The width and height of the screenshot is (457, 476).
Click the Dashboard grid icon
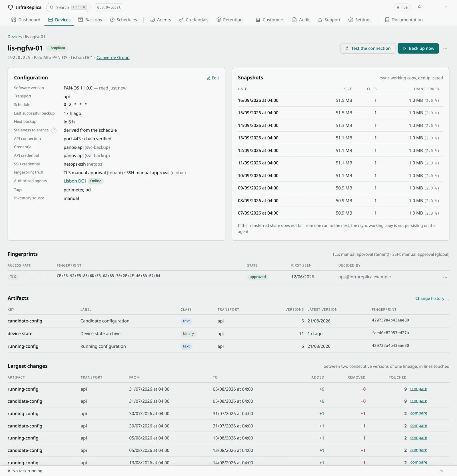coord(13,20)
